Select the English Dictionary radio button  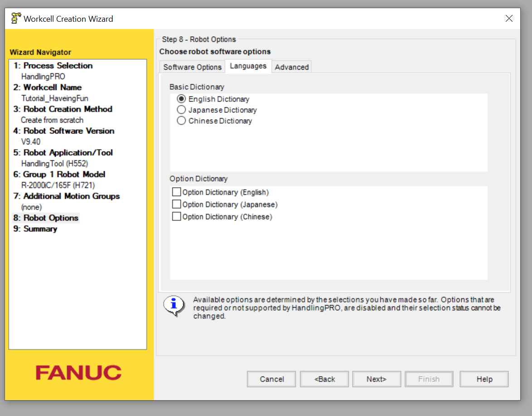point(181,99)
